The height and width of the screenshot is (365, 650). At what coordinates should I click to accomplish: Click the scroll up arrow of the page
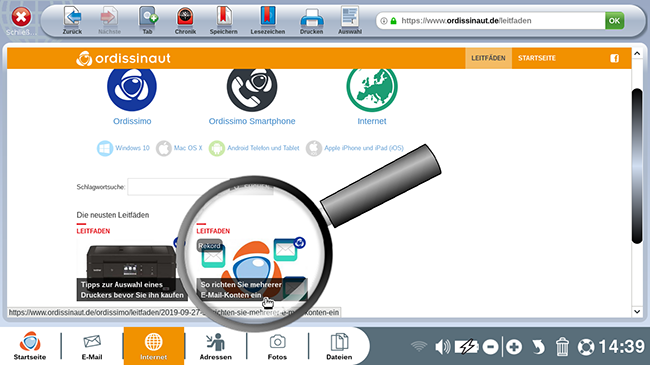(x=637, y=54)
